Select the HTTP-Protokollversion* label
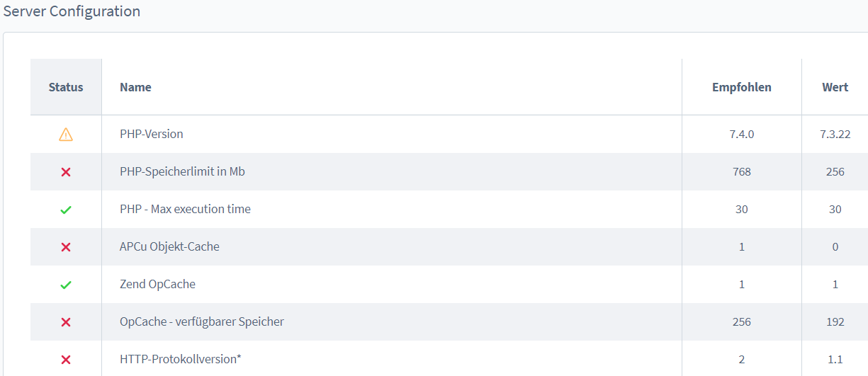868x376 pixels. [180, 359]
